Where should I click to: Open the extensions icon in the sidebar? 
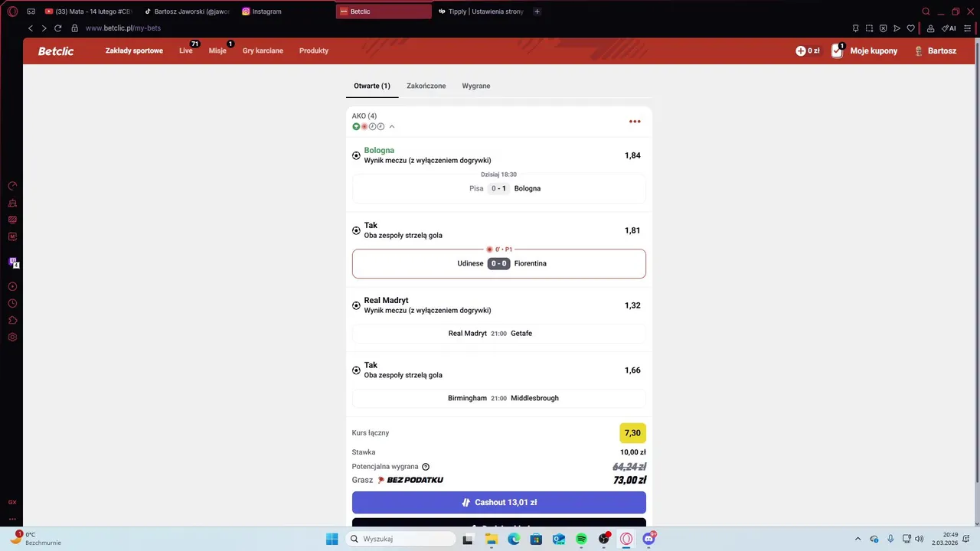[x=12, y=321]
